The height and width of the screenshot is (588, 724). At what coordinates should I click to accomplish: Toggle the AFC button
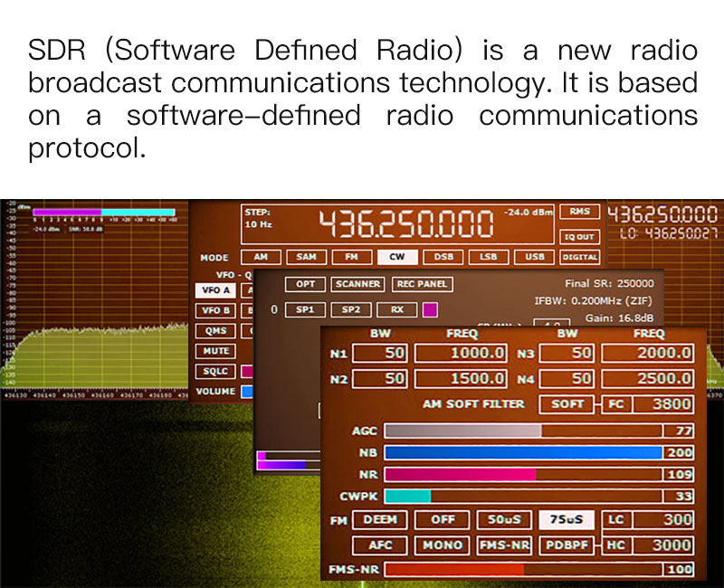(380, 545)
